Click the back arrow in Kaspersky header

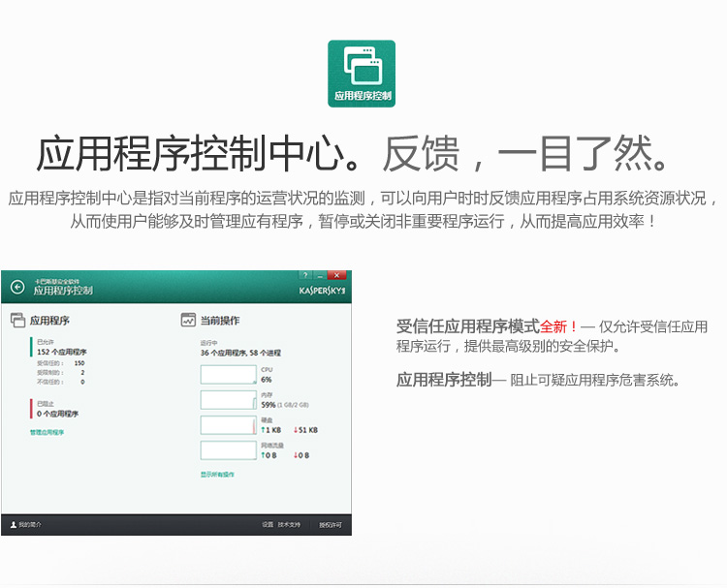[x=17, y=287]
